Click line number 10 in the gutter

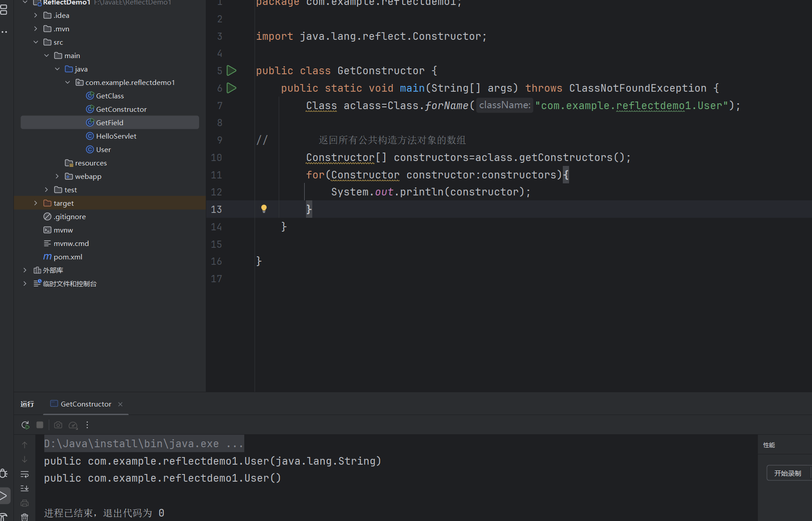coord(217,157)
